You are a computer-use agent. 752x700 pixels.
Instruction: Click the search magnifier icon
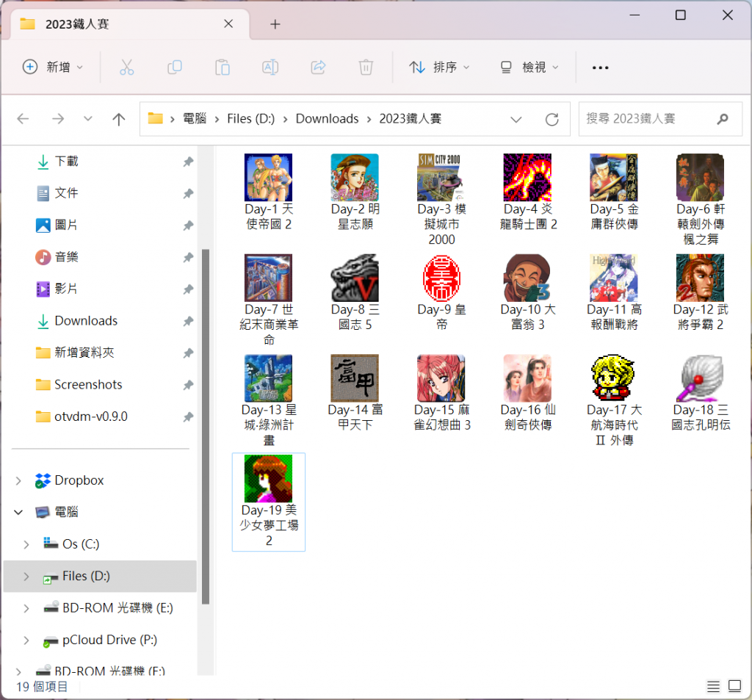723,118
